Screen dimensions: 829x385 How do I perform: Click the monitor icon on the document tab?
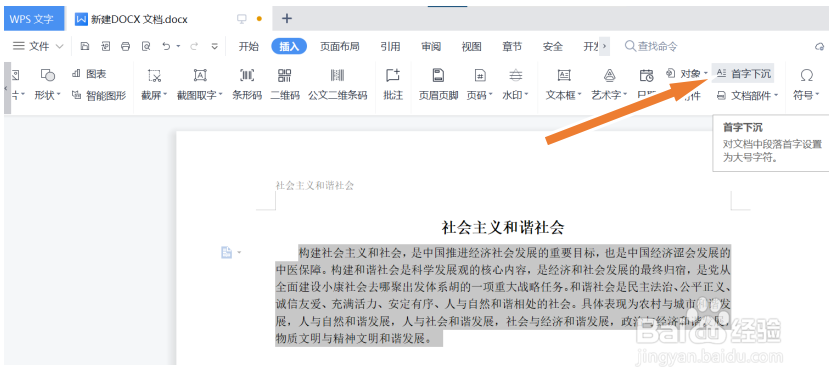pos(242,19)
